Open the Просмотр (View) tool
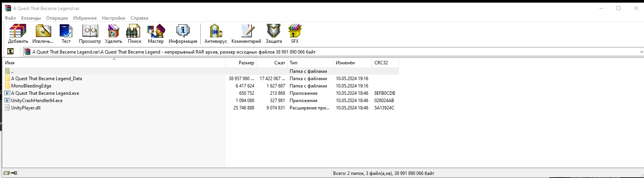 pos(90,34)
